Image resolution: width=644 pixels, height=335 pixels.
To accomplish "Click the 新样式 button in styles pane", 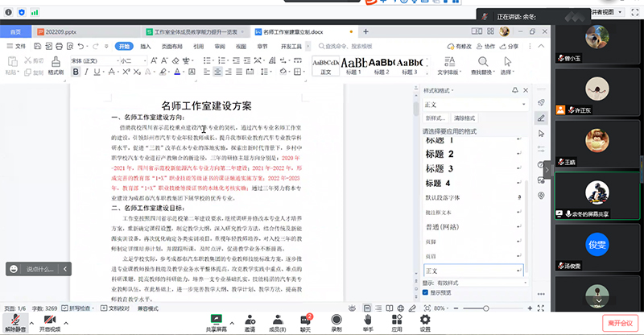I will pyautogui.click(x=436, y=118).
